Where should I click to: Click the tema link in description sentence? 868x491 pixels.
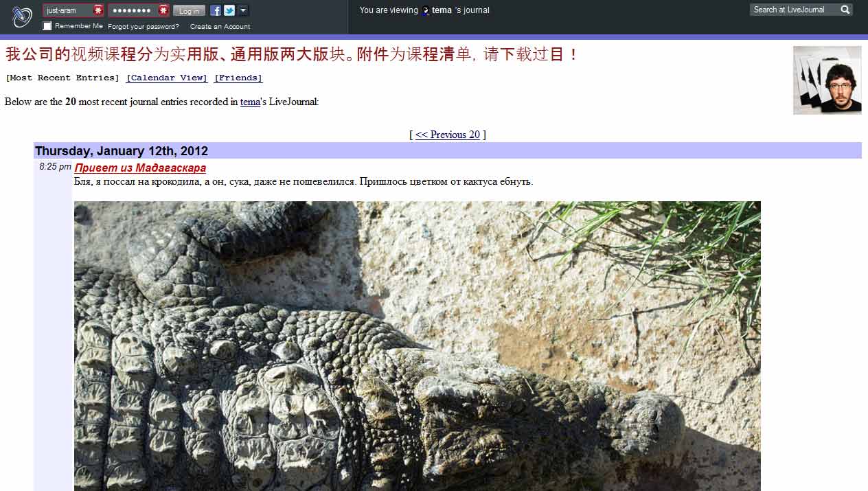pyautogui.click(x=250, y=102)
